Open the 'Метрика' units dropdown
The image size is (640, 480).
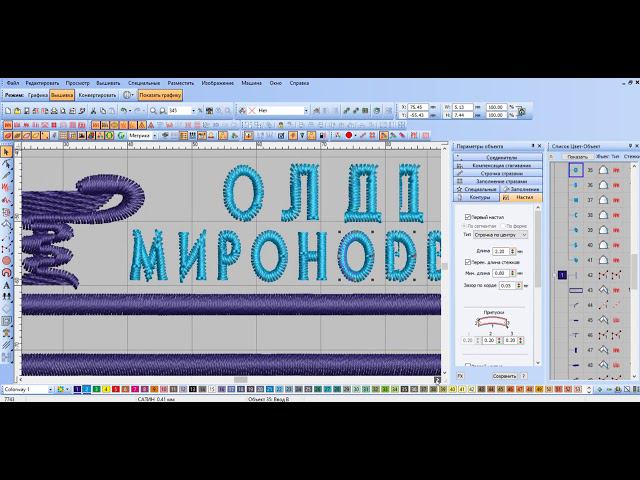(155, 136)
